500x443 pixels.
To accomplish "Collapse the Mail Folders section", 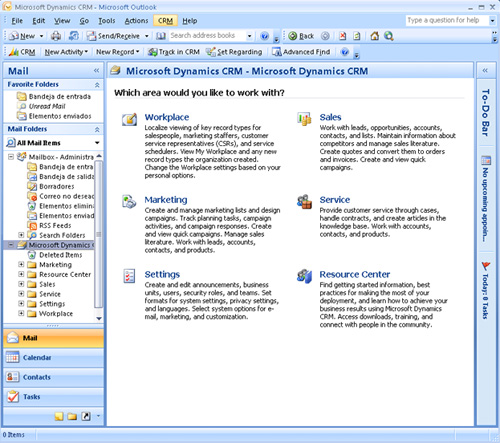I will [97, 129].
